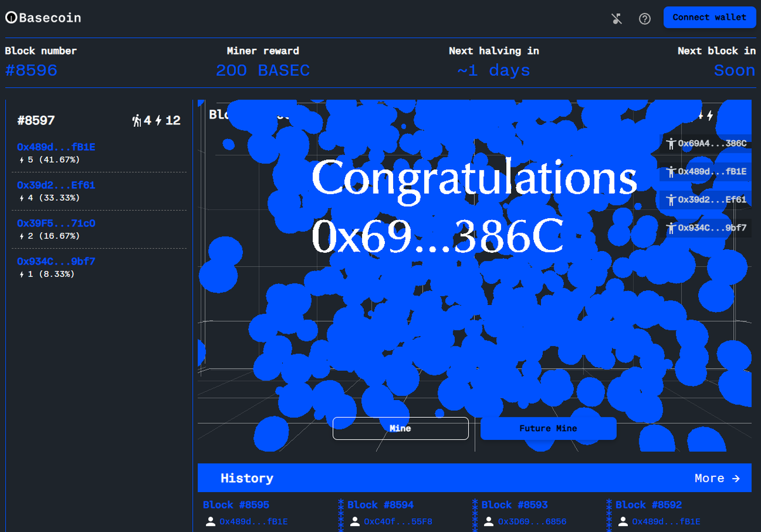Click the 5 (41.67%) power stat
This screenshot has width=761, height=532.
click(48, 160)
